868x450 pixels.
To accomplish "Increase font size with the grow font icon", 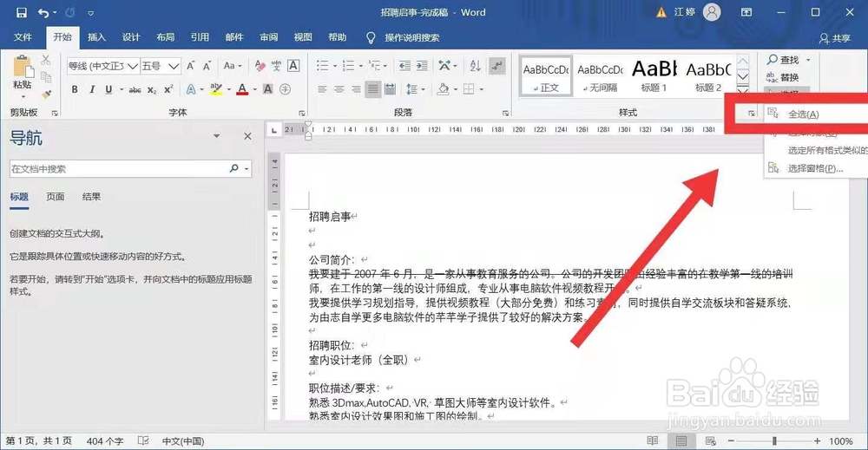I will (190, 66).
